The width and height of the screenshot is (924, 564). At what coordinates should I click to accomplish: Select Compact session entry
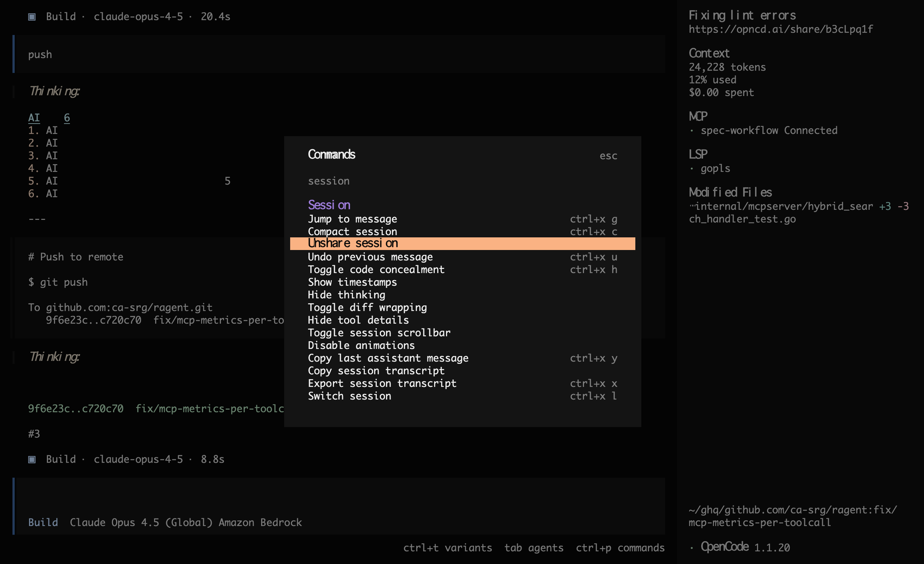352,231
